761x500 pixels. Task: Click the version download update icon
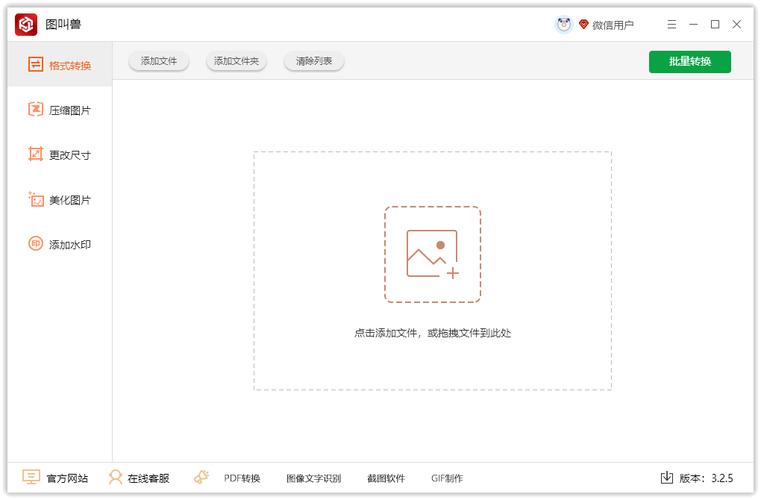[x=667, y=478]
